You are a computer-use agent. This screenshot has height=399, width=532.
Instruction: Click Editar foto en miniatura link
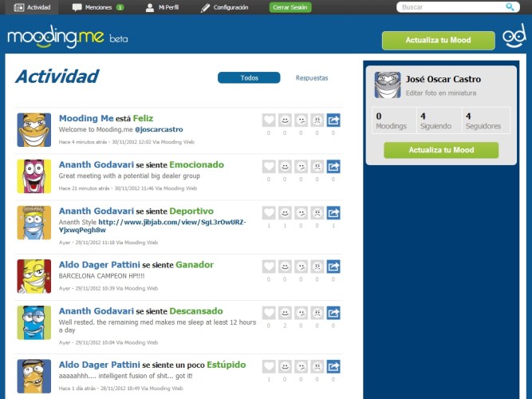(441, 93)
